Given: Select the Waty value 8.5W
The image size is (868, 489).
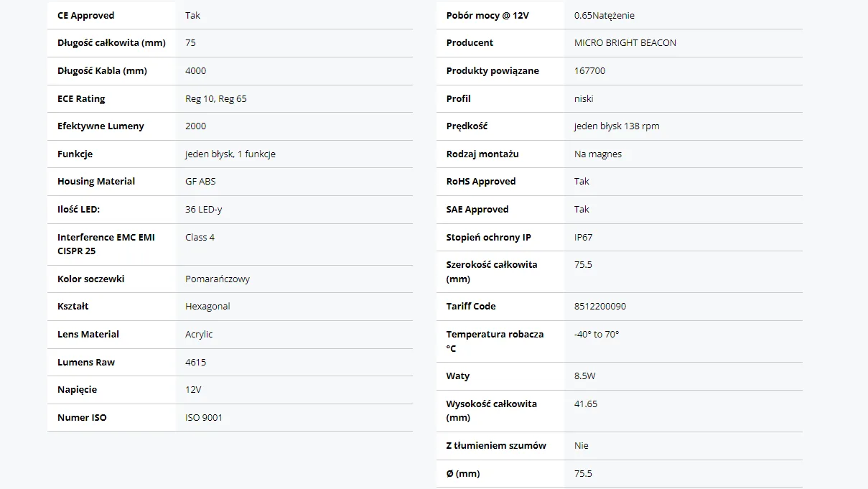Looking at the screenshot, I should (x=584, y=376).
